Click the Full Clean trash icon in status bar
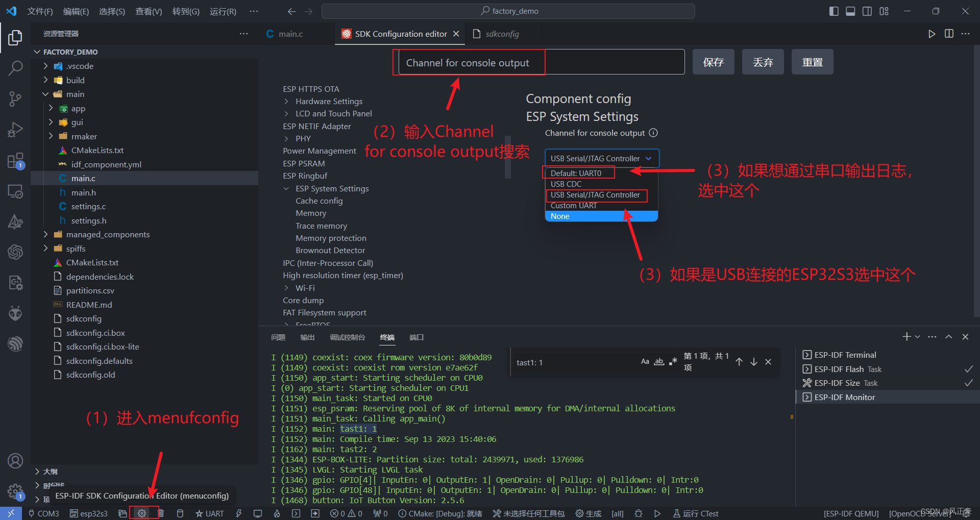 click(161, 513)
